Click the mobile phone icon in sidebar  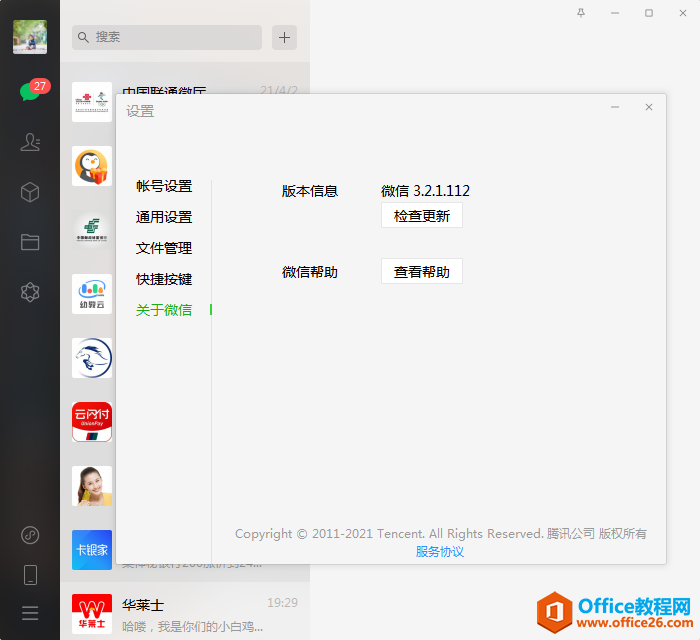tap(30, 575)
